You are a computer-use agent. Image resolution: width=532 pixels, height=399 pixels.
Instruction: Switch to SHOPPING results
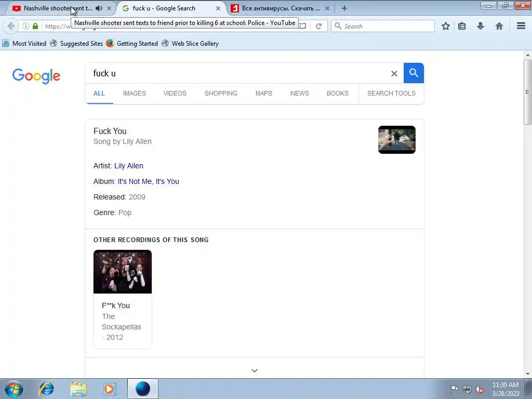point(221,94)
